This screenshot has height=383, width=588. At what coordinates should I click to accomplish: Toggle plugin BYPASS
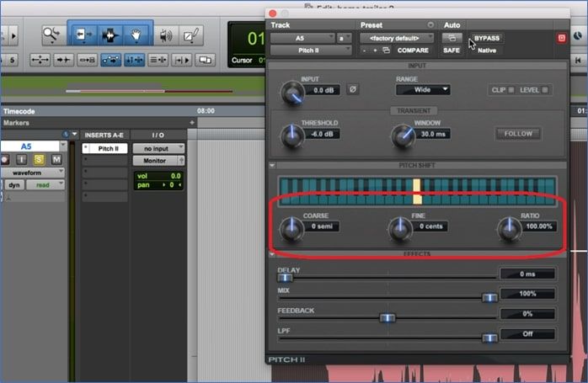(x=487, y=38)
